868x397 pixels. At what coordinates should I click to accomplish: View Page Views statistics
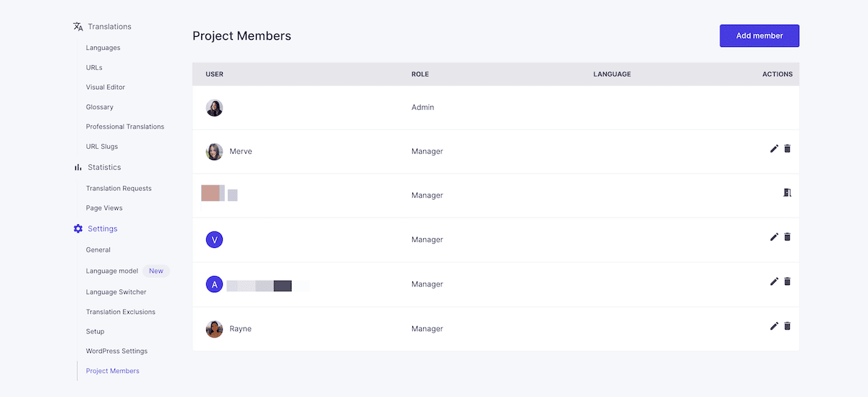click(104, 208)
